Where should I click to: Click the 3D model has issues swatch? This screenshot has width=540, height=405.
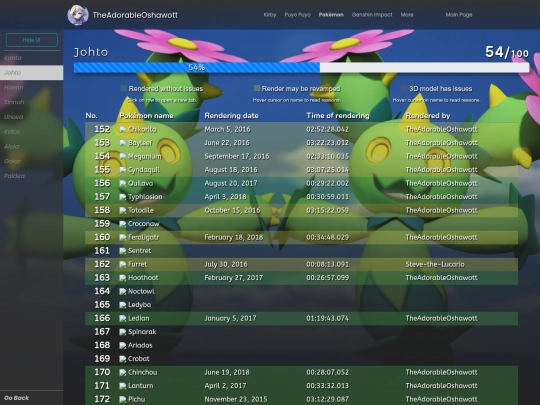pos(404,89)
